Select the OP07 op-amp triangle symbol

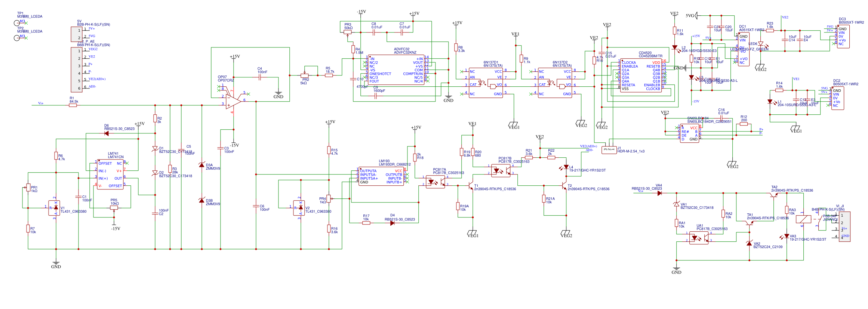pos(233,102)
